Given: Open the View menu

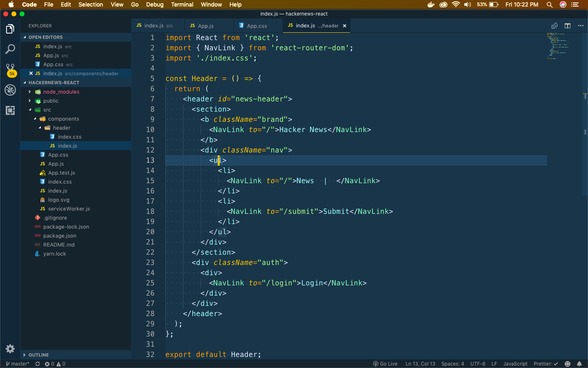Looking at the screenshot, I should [x=117, y=4].
